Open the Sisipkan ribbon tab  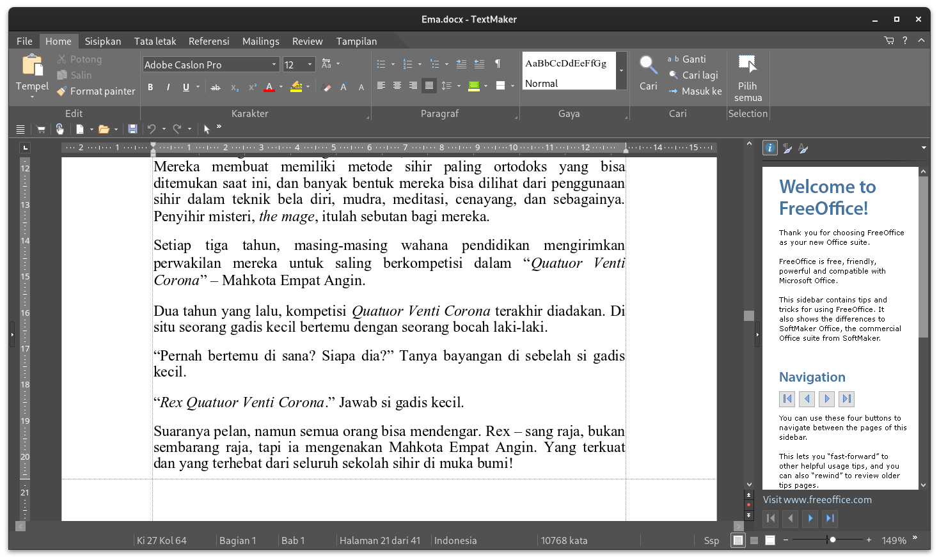coord(103,41)
